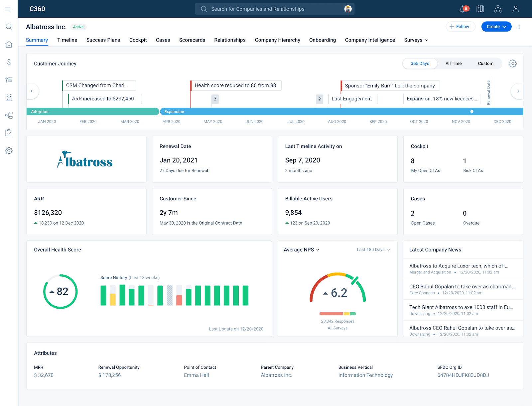The image size is (532, 406).
Task: Open the knowledge base book icon
Action: [480, 9]
